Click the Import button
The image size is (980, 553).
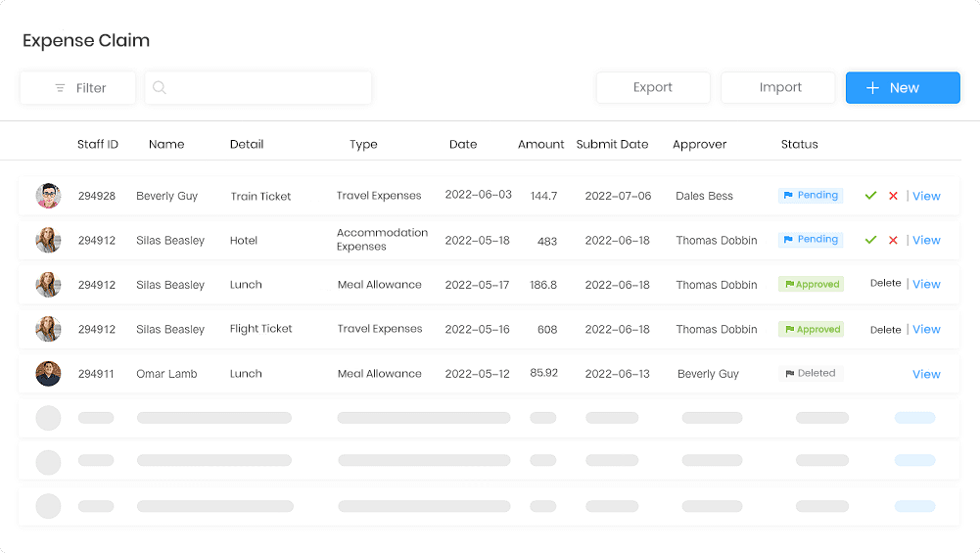[x=779, y=87]
